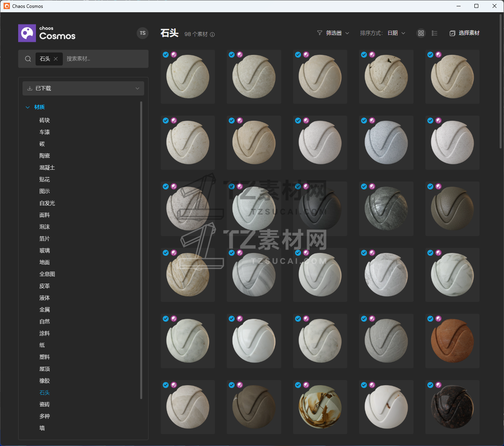Choose the 液体 category
The image size is (504, 446).
45,298
